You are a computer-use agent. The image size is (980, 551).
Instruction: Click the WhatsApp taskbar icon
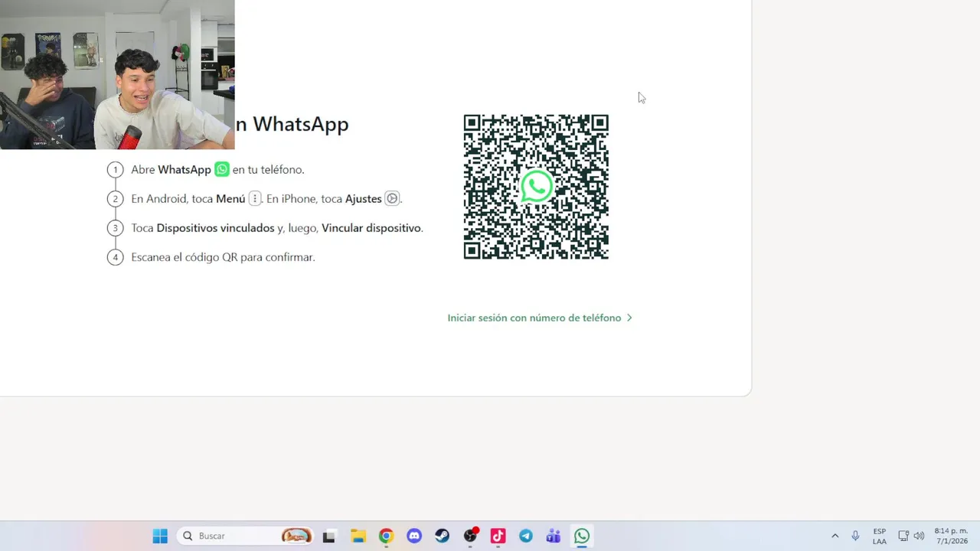coord(582,536)
